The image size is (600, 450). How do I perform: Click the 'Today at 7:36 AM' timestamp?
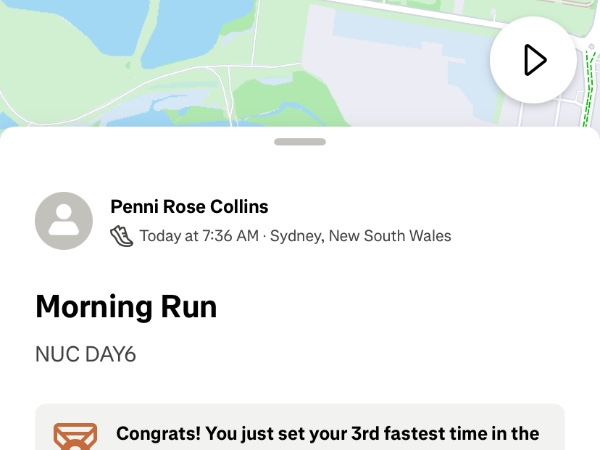[198, 236]
